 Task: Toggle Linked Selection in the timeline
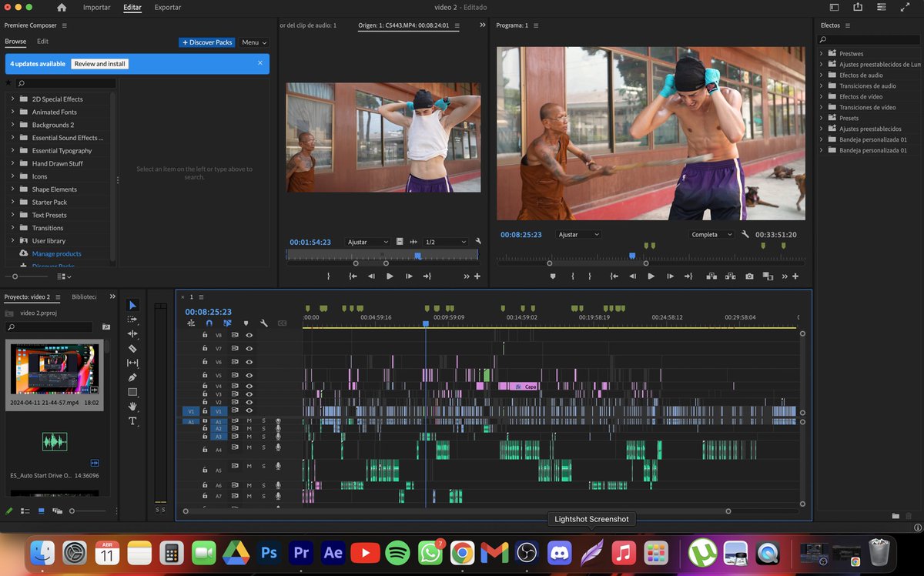[227, 323]
